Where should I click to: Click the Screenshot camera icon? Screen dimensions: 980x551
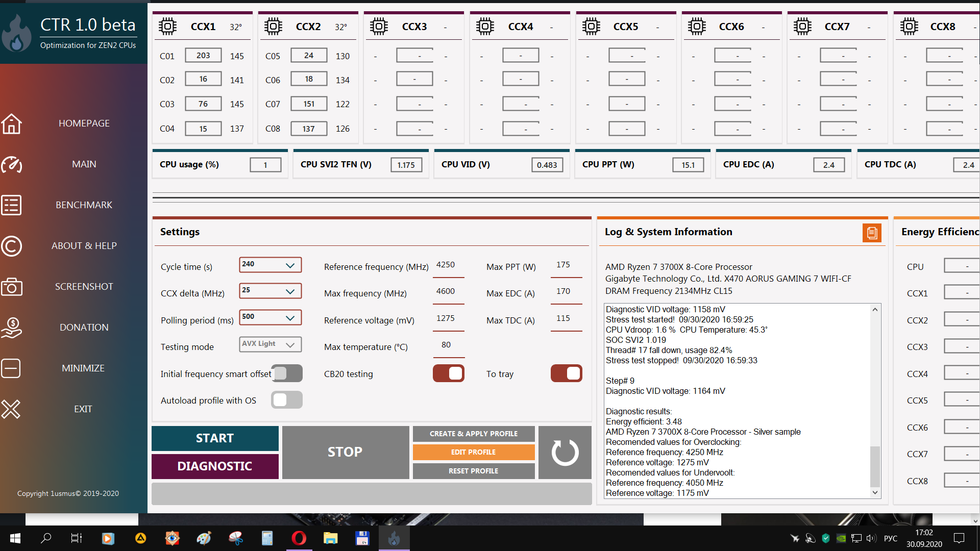11,287
